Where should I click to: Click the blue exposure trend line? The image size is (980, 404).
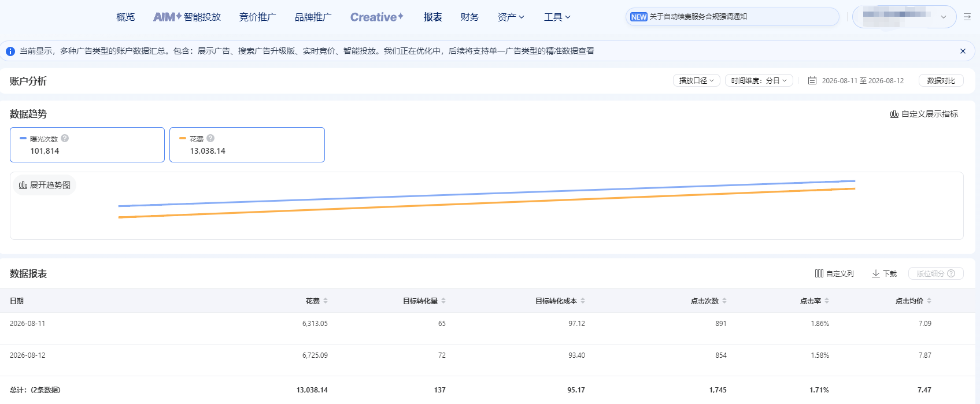point(487,193)
